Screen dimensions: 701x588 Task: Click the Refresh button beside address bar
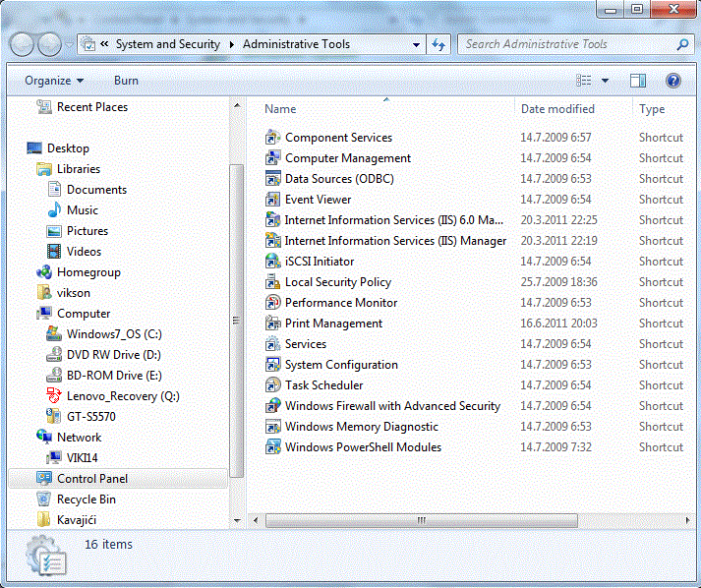point(438,44)
